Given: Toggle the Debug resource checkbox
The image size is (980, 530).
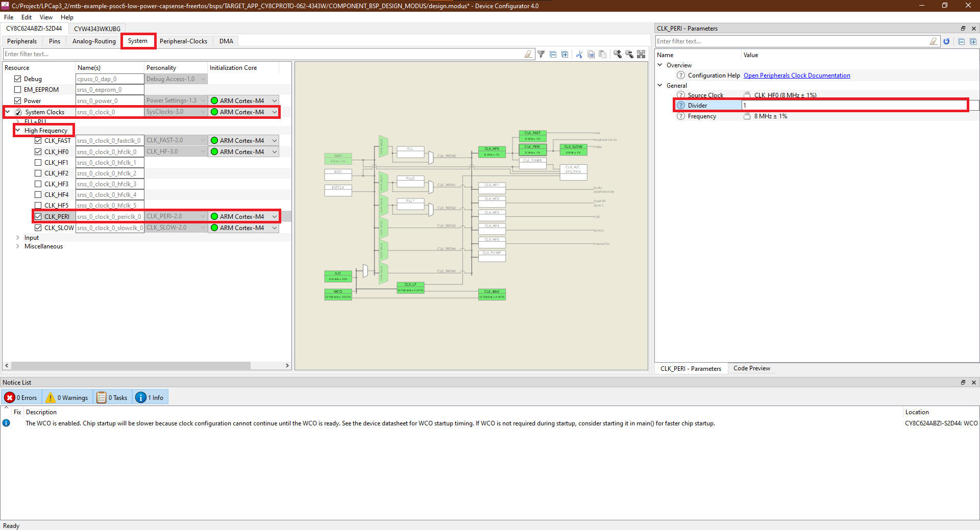Looking at the screenshot, I should coord(18,79).
